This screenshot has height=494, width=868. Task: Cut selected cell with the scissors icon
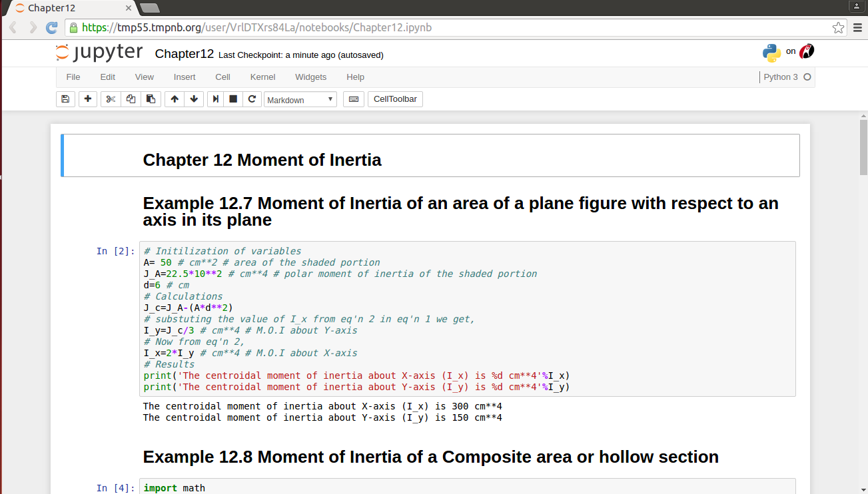[x=111, y=99]
